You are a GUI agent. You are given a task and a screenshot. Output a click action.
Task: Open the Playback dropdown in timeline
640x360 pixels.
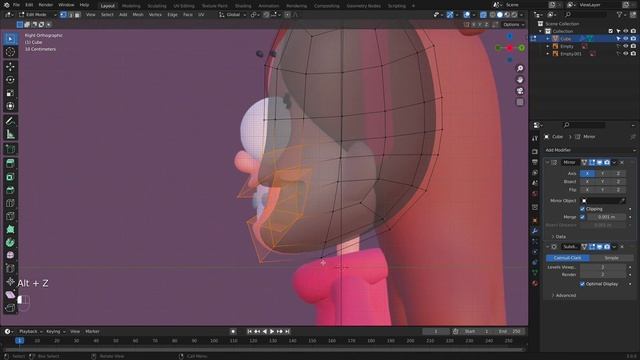point(30,331)
